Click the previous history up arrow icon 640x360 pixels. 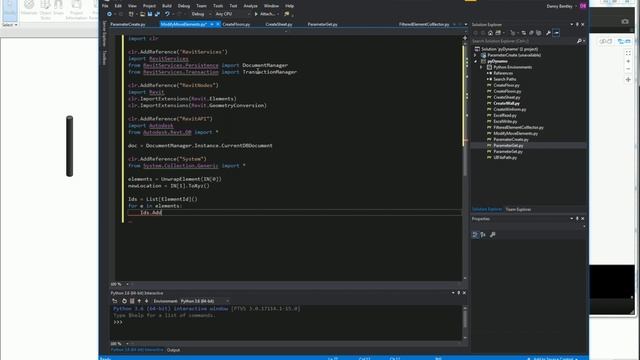139,301
